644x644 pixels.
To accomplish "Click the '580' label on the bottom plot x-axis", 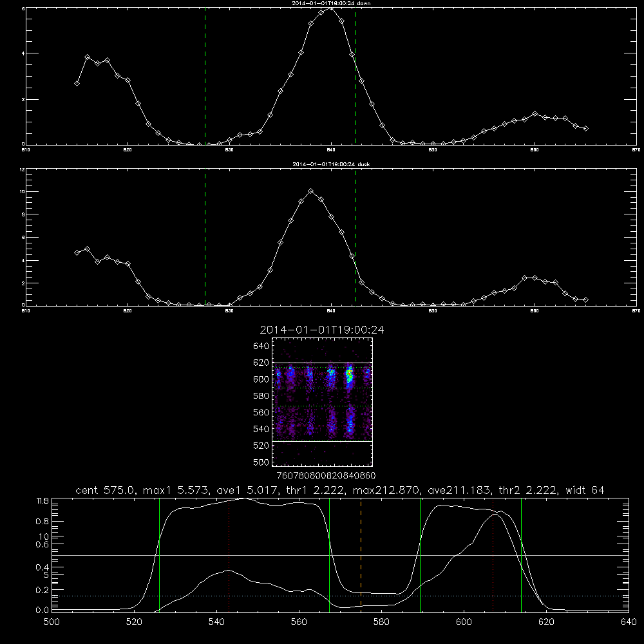I will click(x=381, y=622).
